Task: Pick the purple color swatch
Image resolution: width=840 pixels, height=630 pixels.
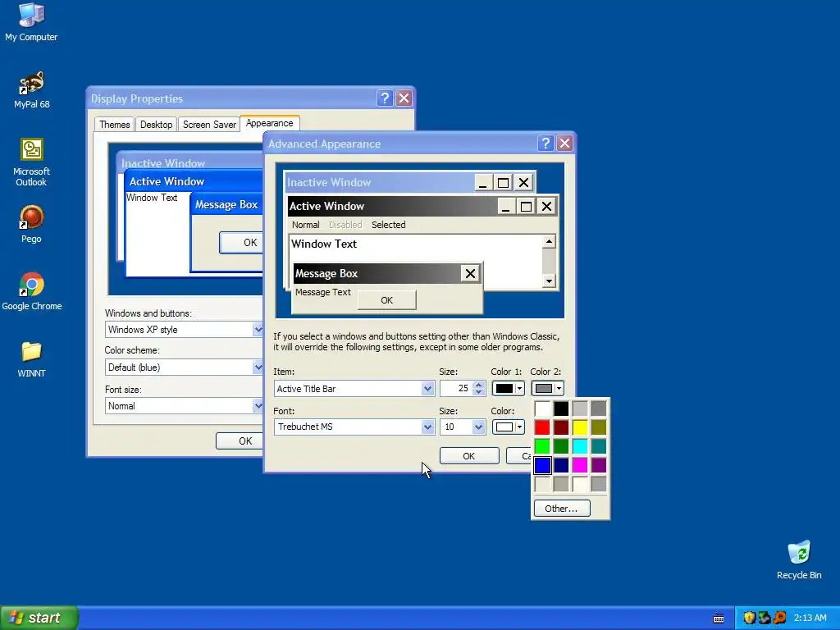Action: 598,465
